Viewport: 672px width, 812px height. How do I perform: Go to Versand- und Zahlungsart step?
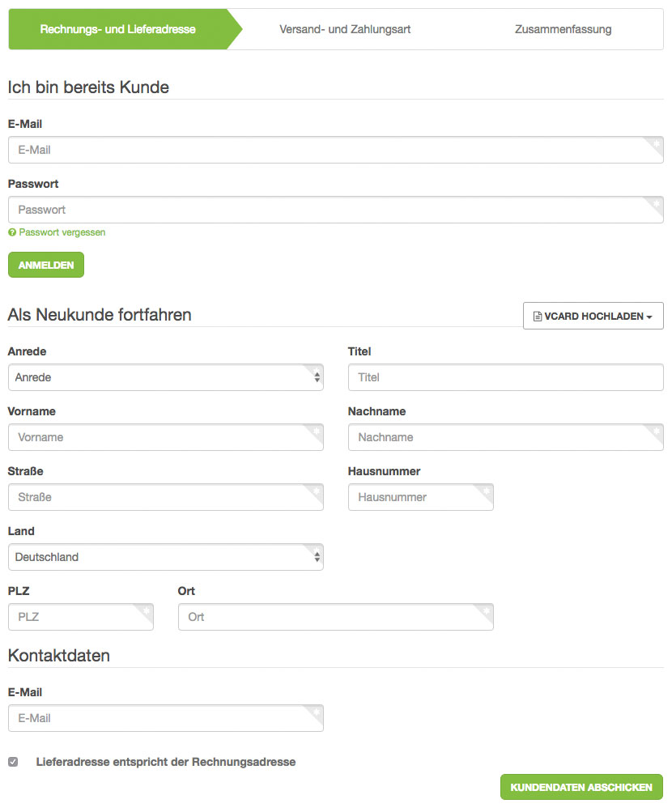[x=345, y=29]
